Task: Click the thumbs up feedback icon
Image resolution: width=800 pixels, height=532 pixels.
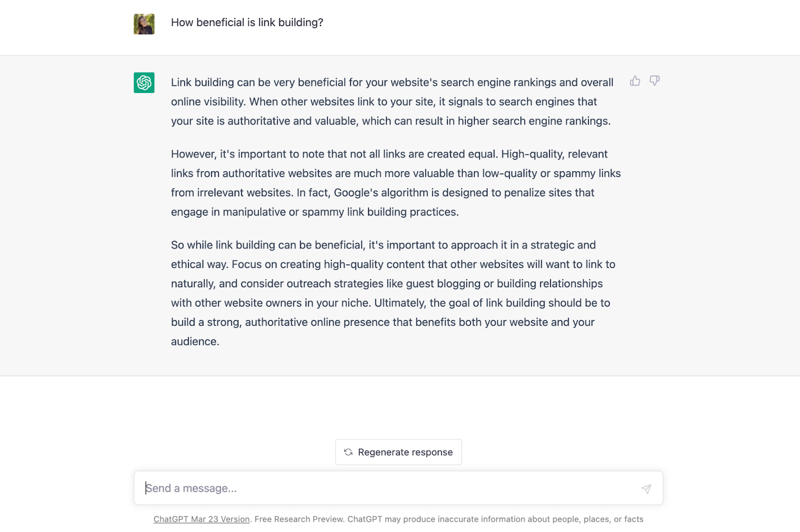Action: pyautogui.click(x=635, y=81)
